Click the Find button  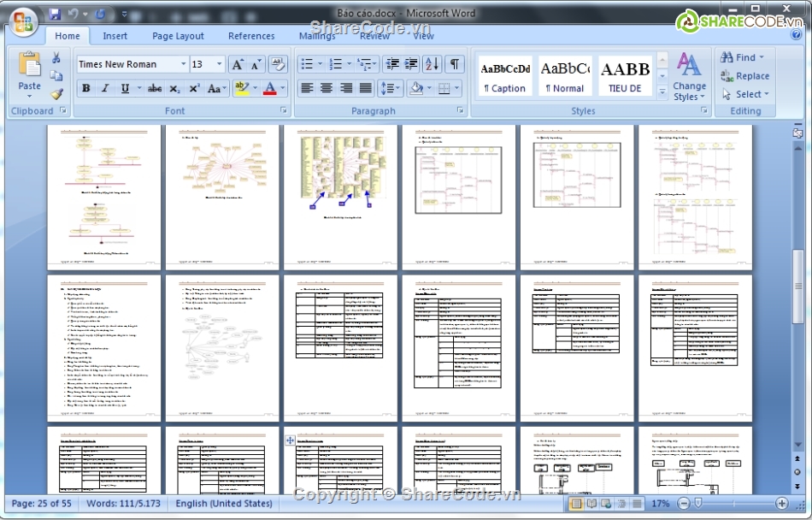click(x=742, y=57)
